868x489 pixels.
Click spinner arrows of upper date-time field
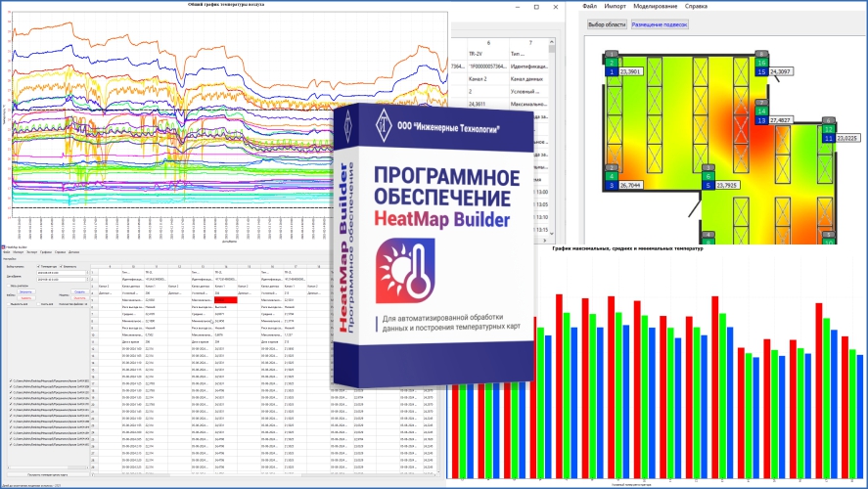(x=87, y=273)
